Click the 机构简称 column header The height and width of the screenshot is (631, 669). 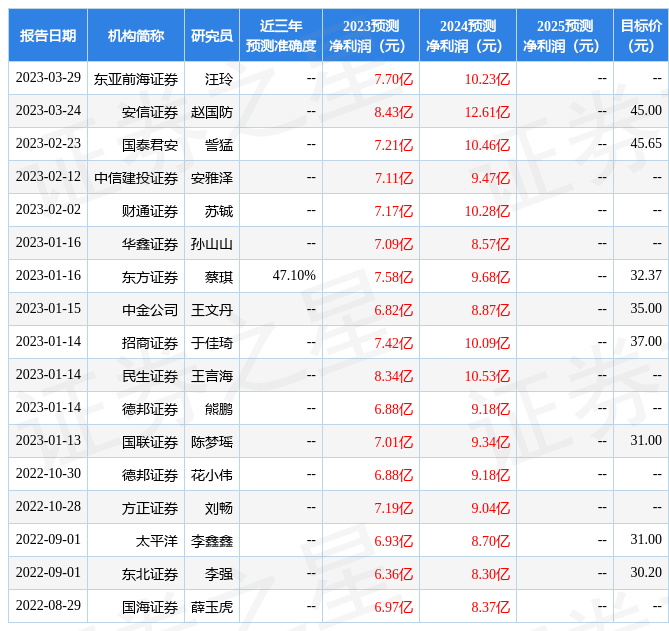tap(136, 36)
